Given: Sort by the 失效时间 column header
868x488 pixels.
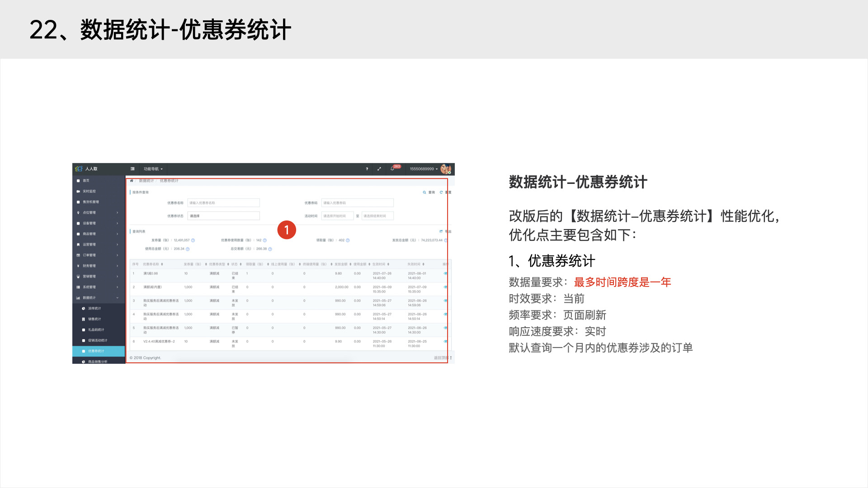Looking at the screenshot, I should [x=416, y=264].
